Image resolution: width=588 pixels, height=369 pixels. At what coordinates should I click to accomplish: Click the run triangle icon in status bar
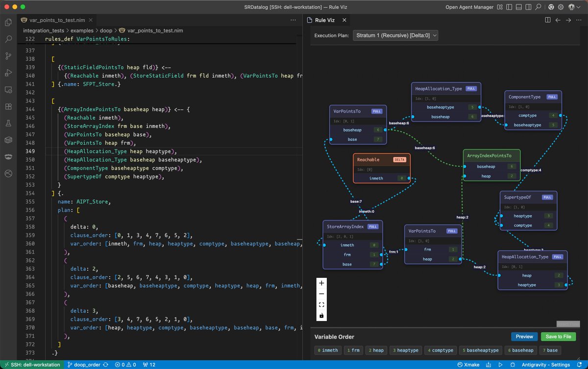coord(500,365)
